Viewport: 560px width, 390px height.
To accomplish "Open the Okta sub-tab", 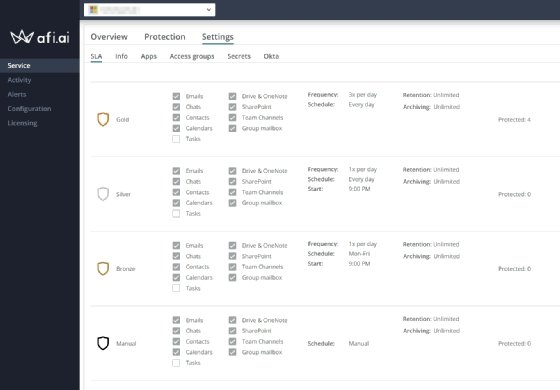I will (x=271, y=56).
